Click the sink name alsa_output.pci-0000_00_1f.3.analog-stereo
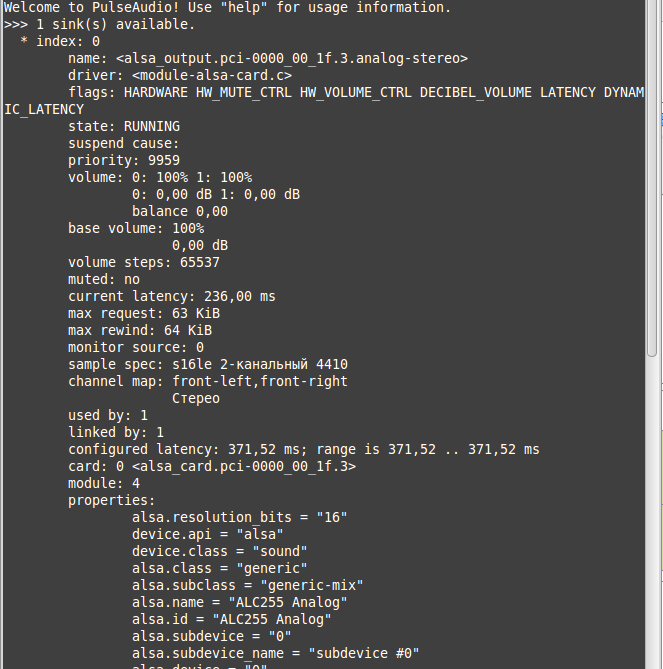Viewport: 663px width, 669px height. click(x=290, y=59)
